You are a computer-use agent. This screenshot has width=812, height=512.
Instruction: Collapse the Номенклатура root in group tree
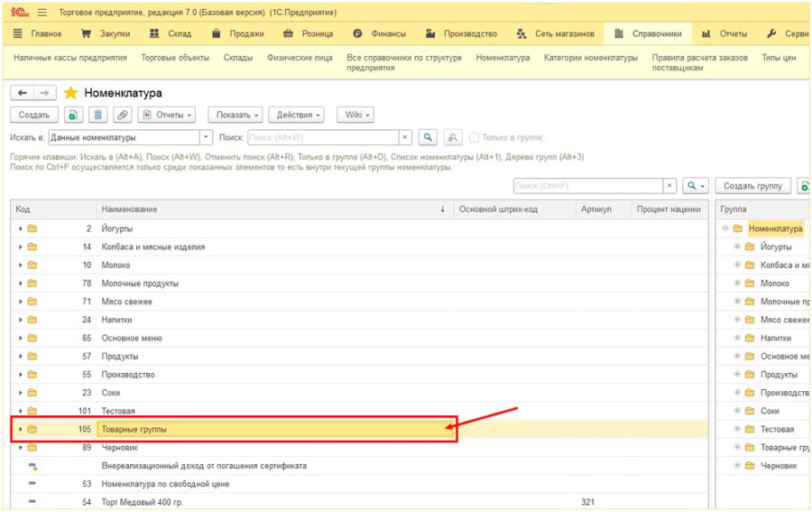point(725,228)
